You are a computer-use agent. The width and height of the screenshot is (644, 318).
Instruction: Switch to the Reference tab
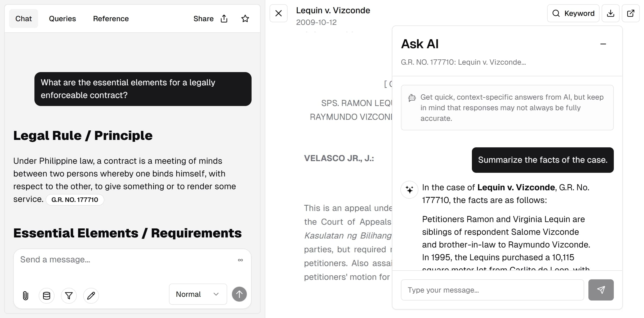[111, 19]
